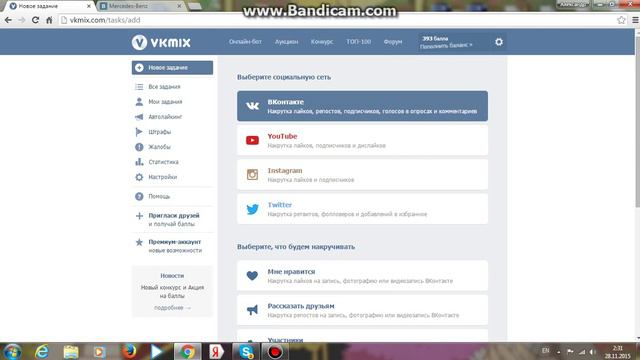Open file explorer folder from taskbar
The height and width of the screenshot is (360, 640).
click(71, 351)
